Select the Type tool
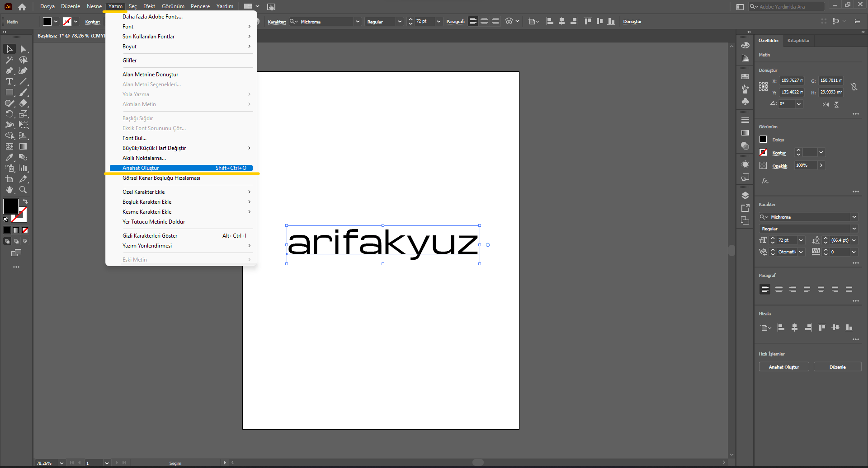The height and width of the screenshot is (468, 868). (9, 80)
